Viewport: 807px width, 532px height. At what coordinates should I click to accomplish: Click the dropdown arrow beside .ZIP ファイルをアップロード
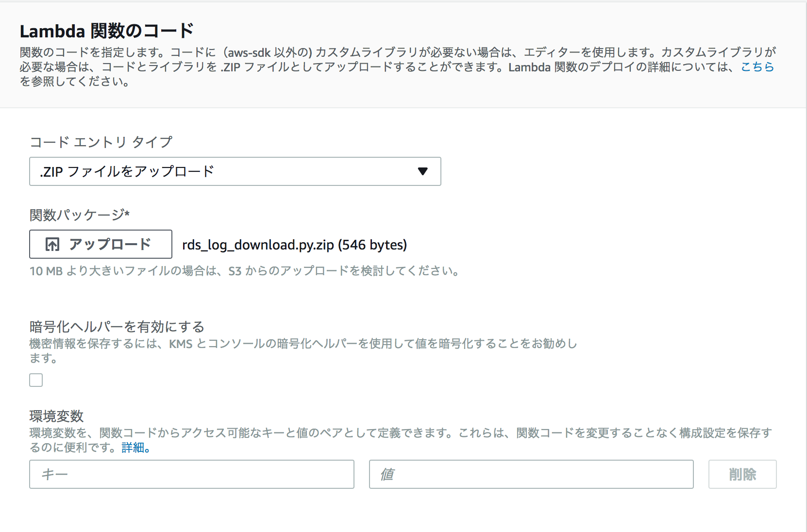(x=422, y=171)
